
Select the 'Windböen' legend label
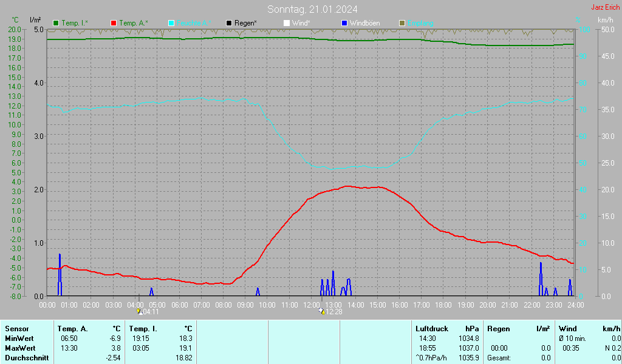point(364,23)
